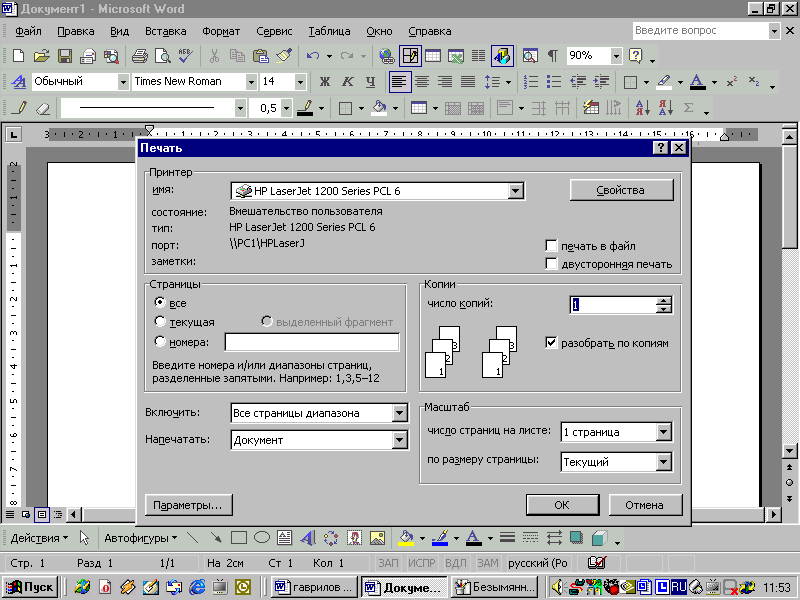Expand the 'Включить' dropdown

(399, 413)
